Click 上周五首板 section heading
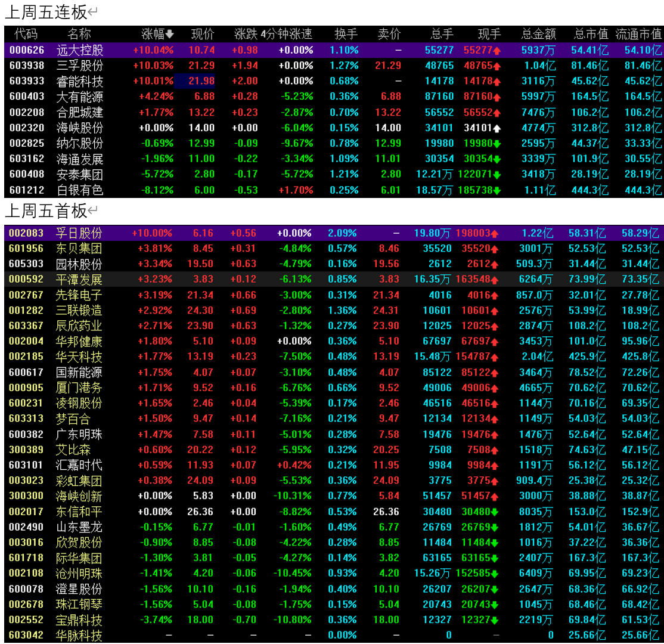Viewport: 664px width, 644px height. coord(46,210)
